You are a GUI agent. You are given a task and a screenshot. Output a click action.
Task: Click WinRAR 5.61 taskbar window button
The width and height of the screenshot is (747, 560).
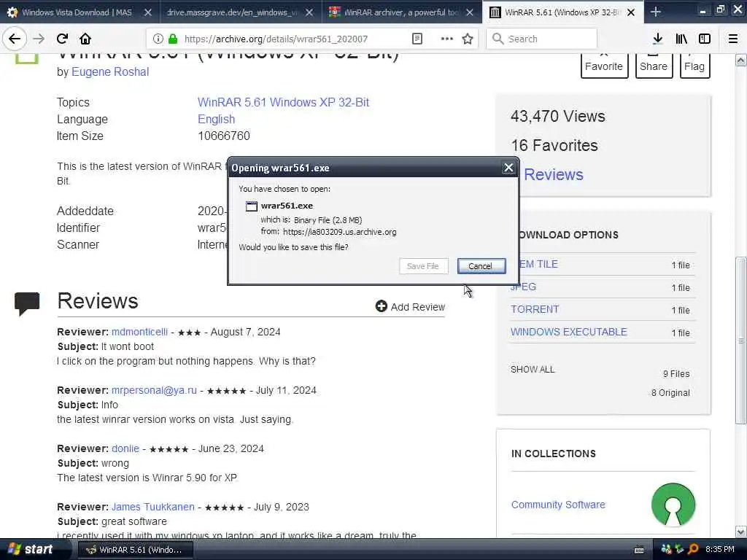click(135, 550)
